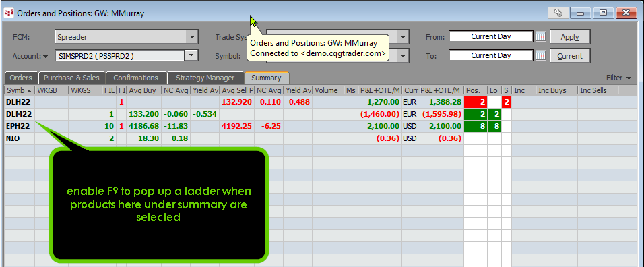Open the Strategy Manager tab
Screen dimensions: 644x267
205,78
